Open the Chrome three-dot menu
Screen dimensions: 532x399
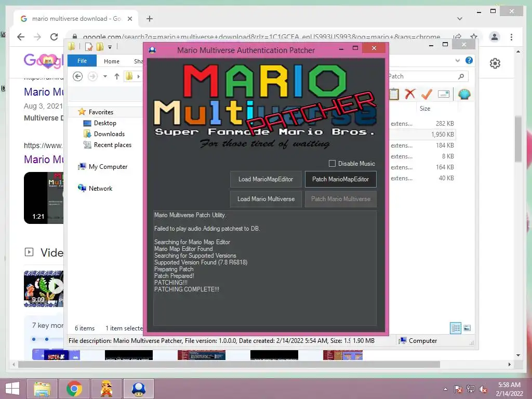pyautogui.click(x=511, y=37)
